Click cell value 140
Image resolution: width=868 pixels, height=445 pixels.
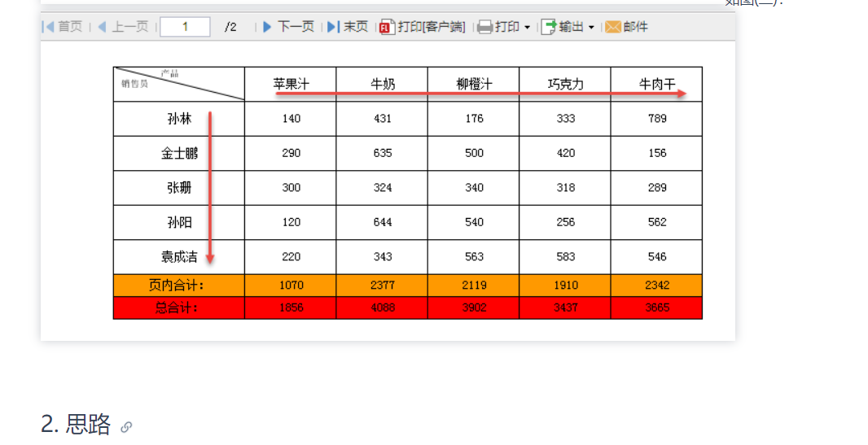point(292,118)
